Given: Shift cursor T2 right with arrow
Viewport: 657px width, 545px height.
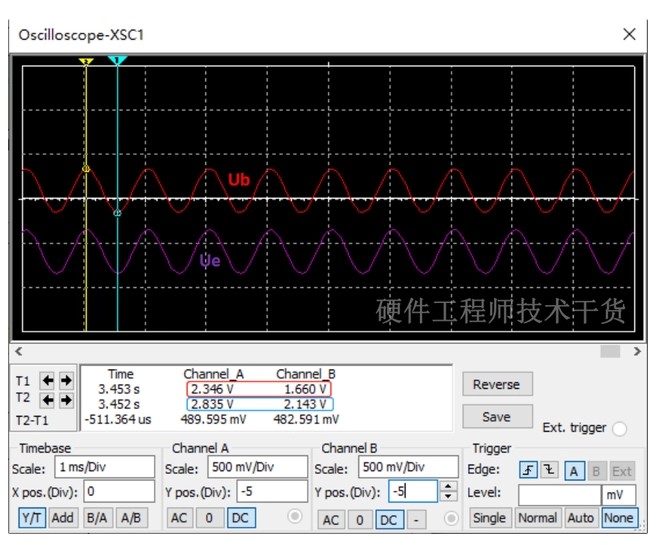Looking at the screenshot, I should point(66,400).
